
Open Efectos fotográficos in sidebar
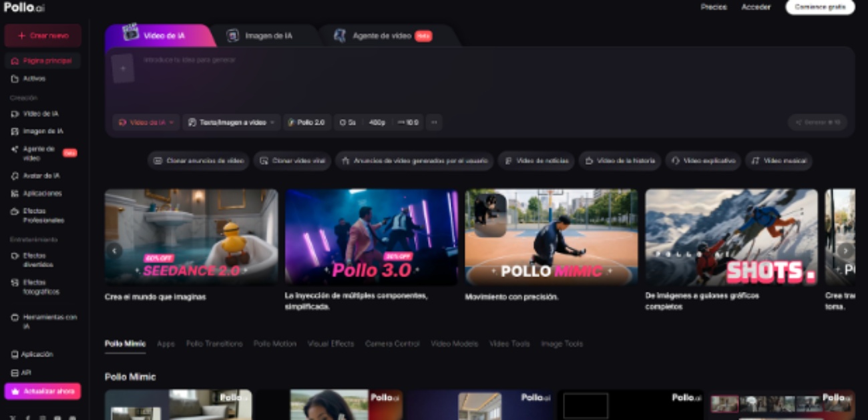40,287
